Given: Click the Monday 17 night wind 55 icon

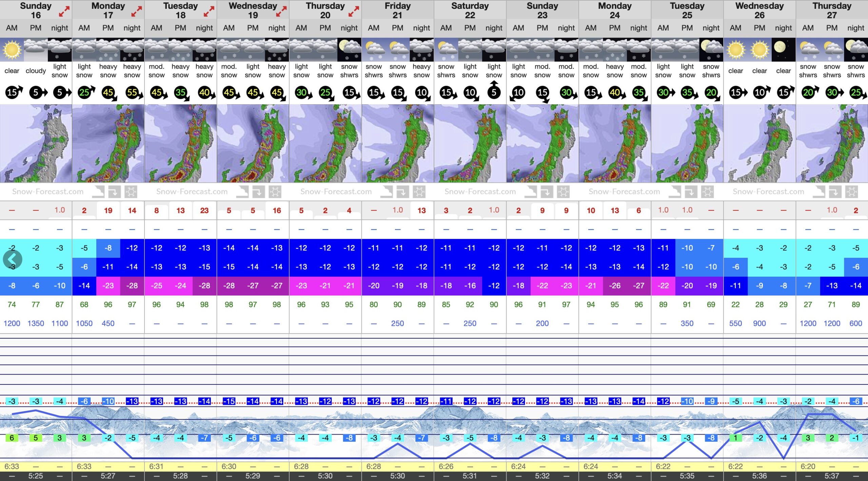Looking at the screenshot, I should tap(134, 93).
